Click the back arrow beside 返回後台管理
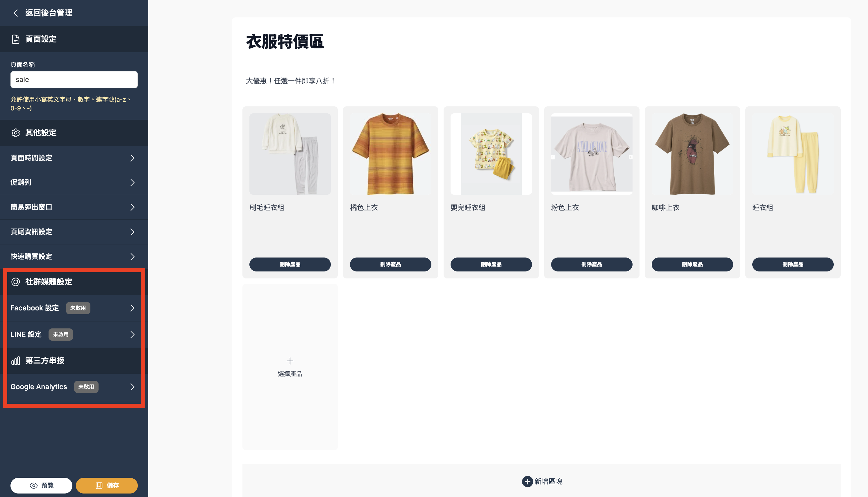Viewport: 868px width, 497px height. coord(15,13)
